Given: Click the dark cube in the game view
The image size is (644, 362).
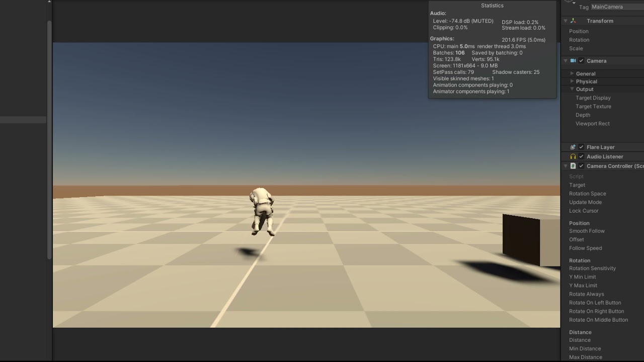Looking at the screenshot, I should click(x=531, y=240).
